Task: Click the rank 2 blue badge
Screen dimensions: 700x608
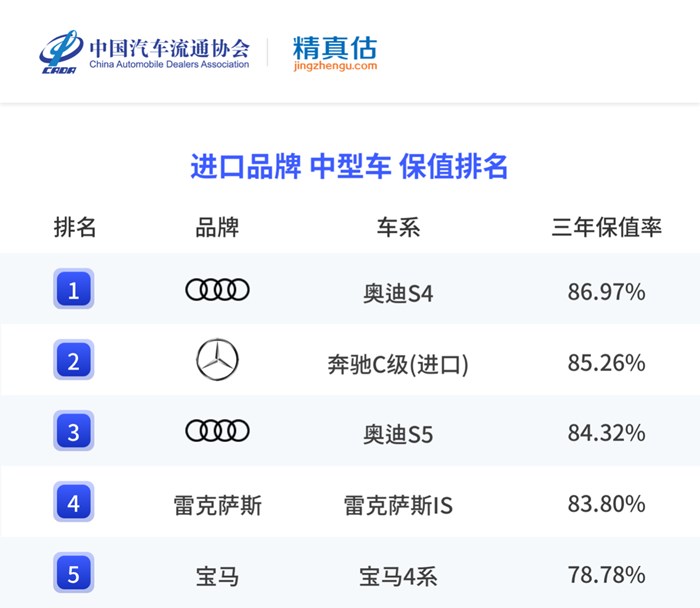Action: [x=74, y=360]
